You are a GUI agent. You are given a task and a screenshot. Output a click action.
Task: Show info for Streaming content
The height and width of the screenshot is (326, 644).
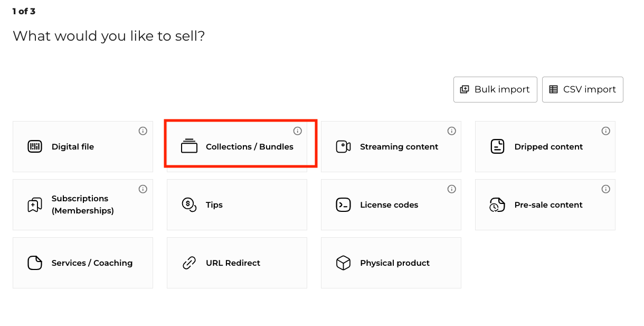pos(451,131)
